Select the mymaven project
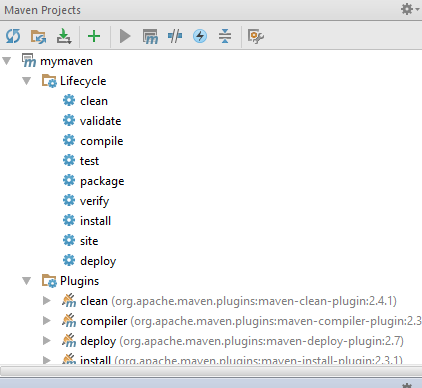Image resolution: width=422 pixels, height=388 pixels. pyautogui.click(x=66, y=61)
